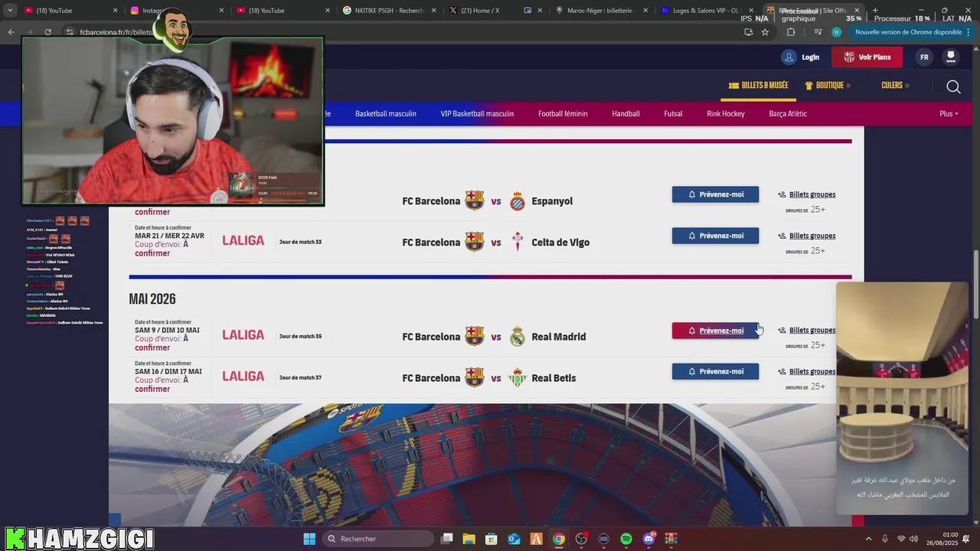Viewport: 980px width, 551px height.
Task: Click the LALIGA logo in the Celta de Vigo row
Action: (x=243, y=241)
